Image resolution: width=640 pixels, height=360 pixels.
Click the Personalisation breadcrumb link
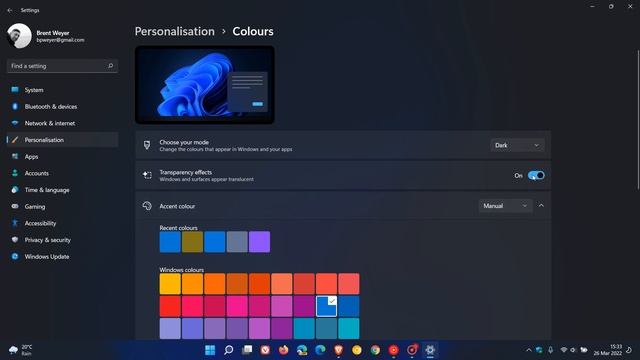(174, 31)
